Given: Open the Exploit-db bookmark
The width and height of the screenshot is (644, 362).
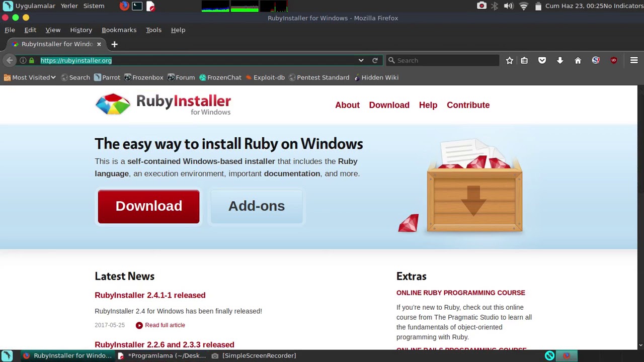Looking at the screenshot, I should coord(265,77).
